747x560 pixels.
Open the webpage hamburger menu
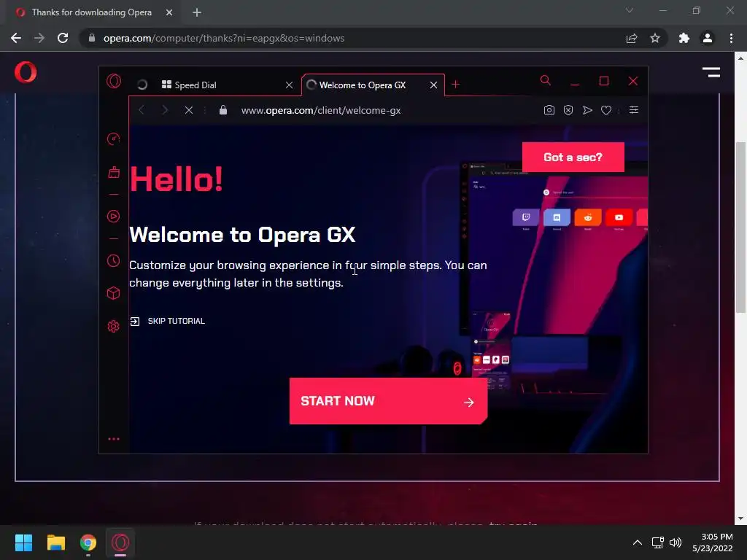point(711,72)
